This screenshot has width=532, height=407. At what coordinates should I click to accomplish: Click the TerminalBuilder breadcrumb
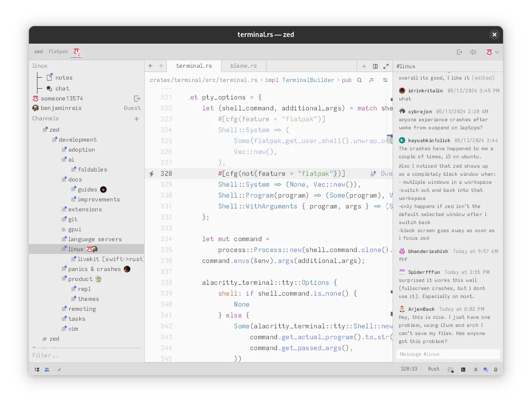click(x=308, y=80)
